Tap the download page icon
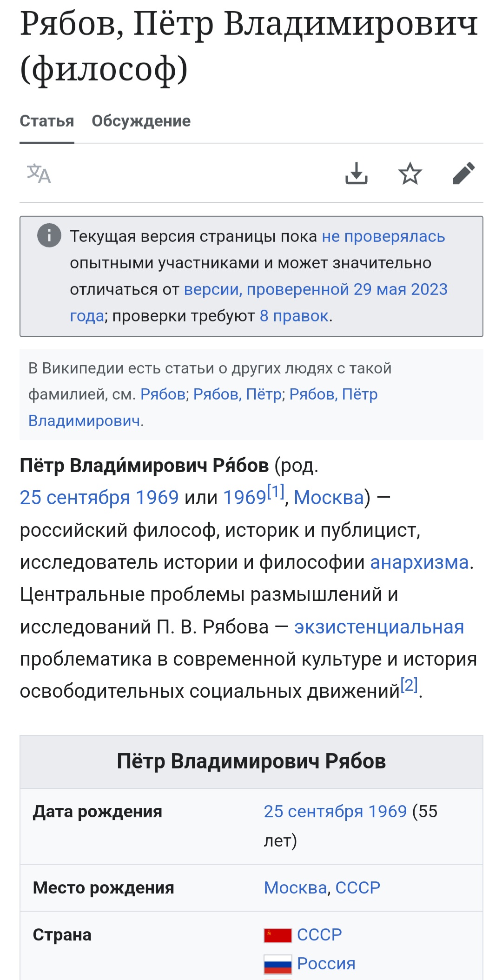502x980 pixels. pyautogui.click(x=357, y=173)
